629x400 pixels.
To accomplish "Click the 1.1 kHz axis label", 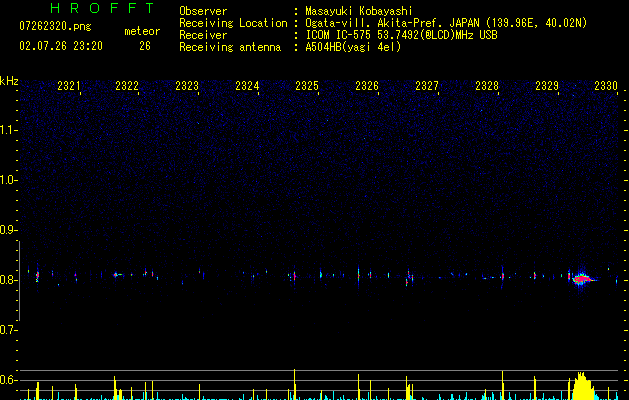I will click(x=8, y=130).
